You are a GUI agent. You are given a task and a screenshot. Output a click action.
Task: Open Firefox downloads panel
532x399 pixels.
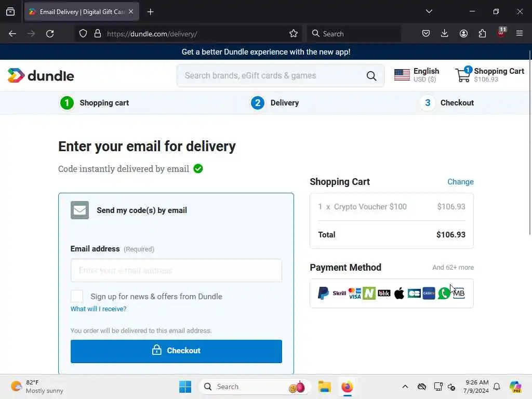(445, 33)
